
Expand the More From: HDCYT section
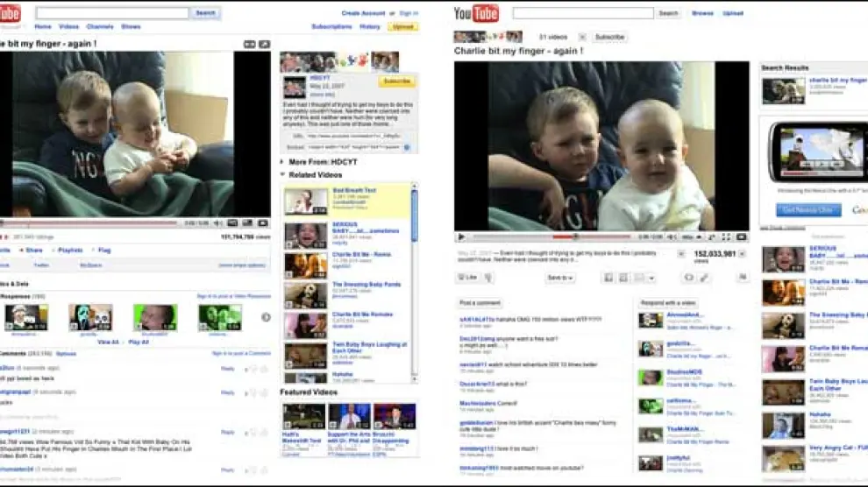coord(282,162)
